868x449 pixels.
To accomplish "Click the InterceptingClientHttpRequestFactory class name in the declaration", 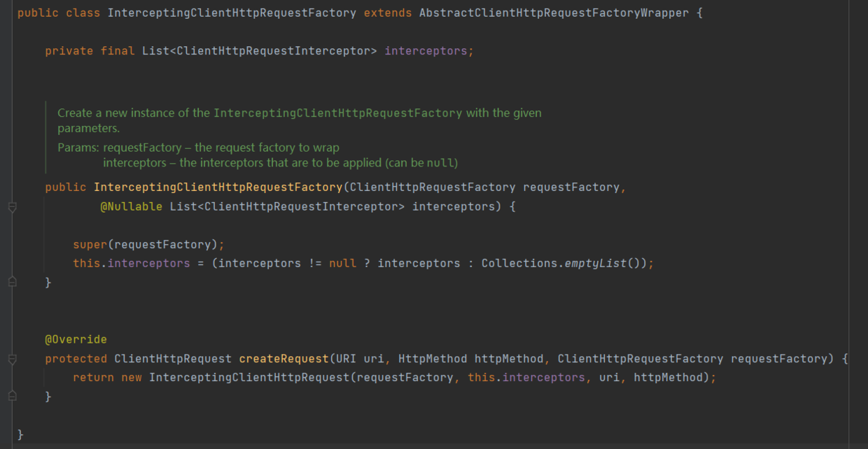I will click(232, 13).
